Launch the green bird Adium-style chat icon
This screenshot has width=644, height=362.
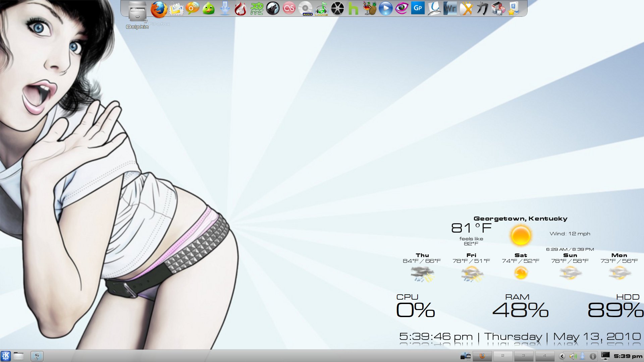point(209,8)
